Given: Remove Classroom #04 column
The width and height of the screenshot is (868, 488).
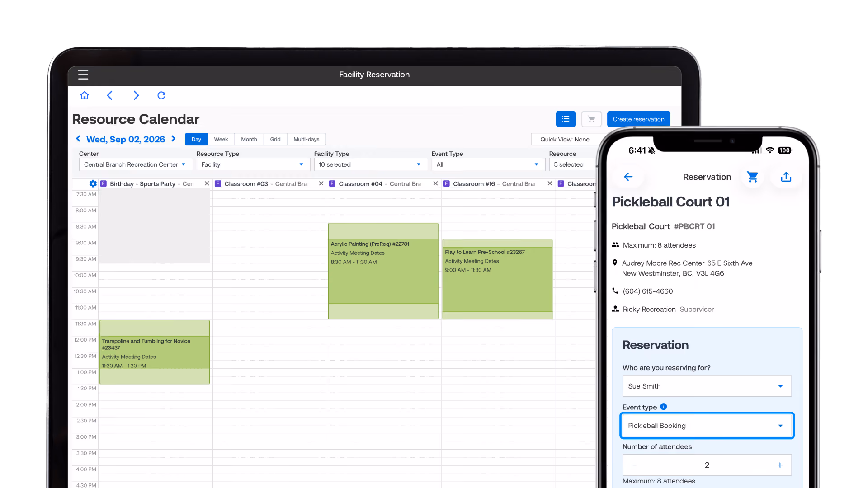Looking at the screenshot, I should click(x=435, y=183).
